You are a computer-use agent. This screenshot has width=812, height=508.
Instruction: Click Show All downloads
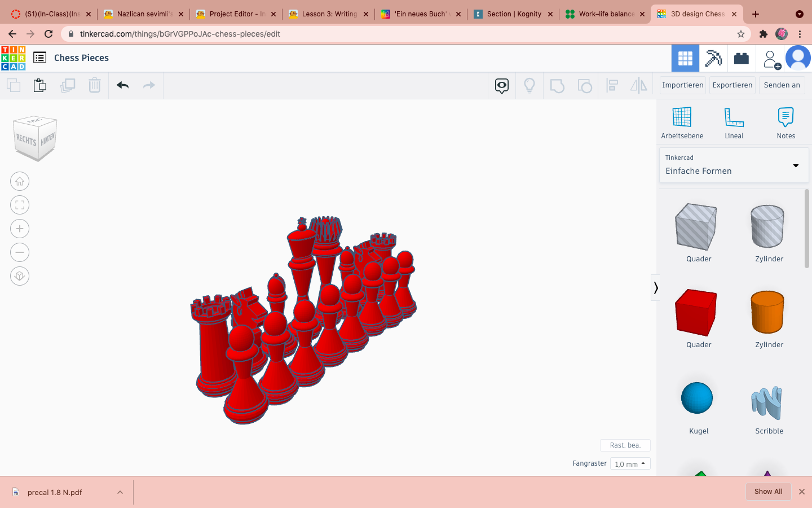[768, 492]
